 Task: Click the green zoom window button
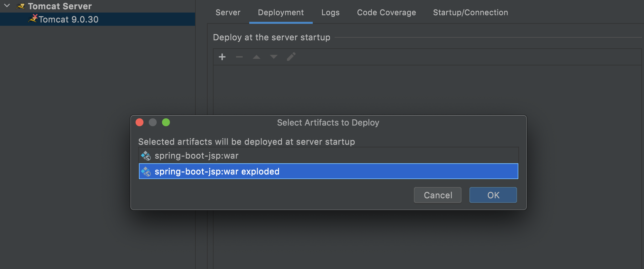(166, 122)
